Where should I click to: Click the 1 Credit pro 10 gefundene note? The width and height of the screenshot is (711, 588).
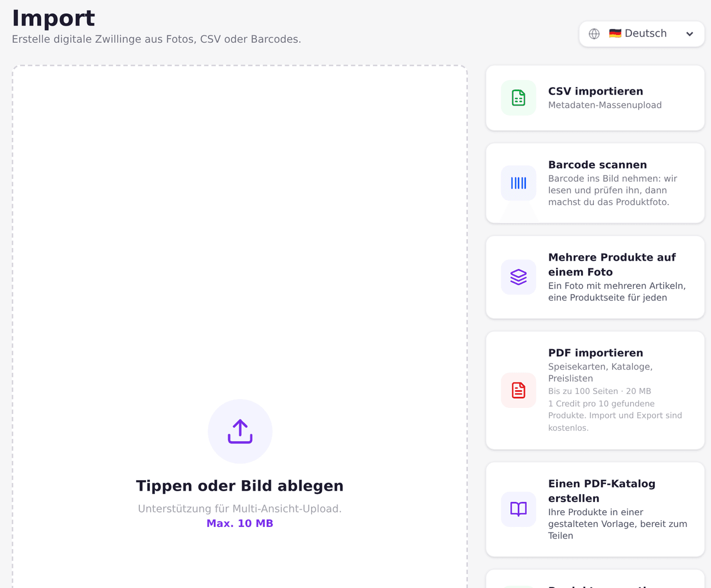(x=615, y=416)
